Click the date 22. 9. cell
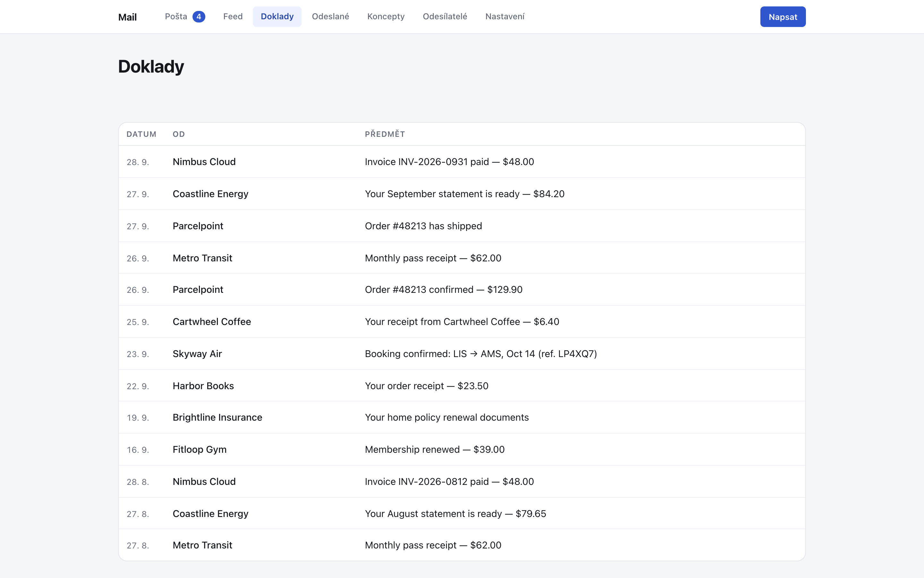The width and height of the screenshot is (924, 578). (x=138, y=386)
